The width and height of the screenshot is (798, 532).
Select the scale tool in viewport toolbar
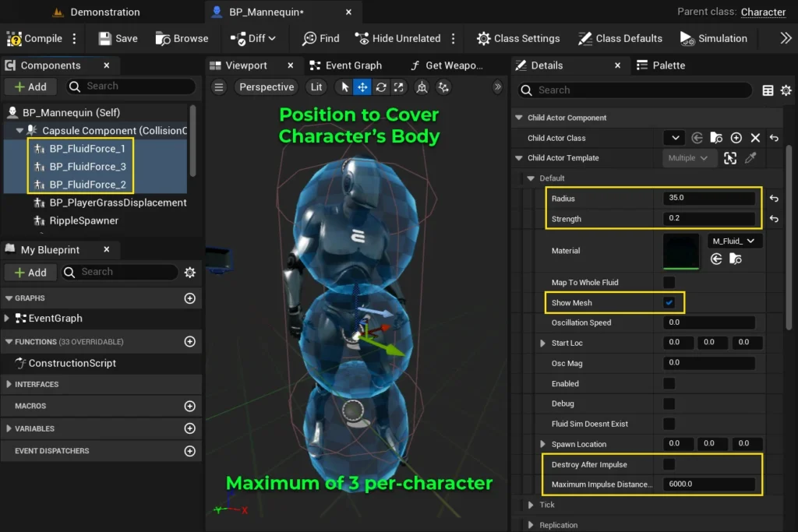(399, 87)
